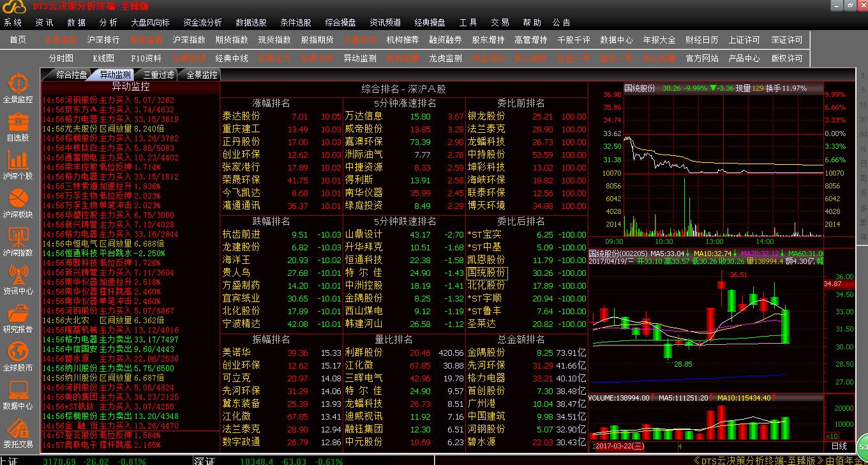Open the 资讯中心 antenna sidebar icon
The height and width of the screenshot is (465, 868).
pyautogui.click(x=18, y=280)
